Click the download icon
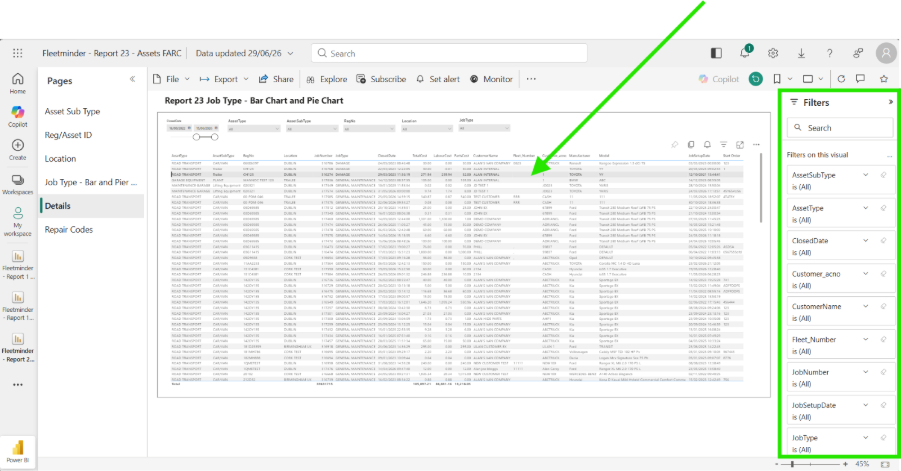This screenshot has height=471, width=901. coord(801,53)
